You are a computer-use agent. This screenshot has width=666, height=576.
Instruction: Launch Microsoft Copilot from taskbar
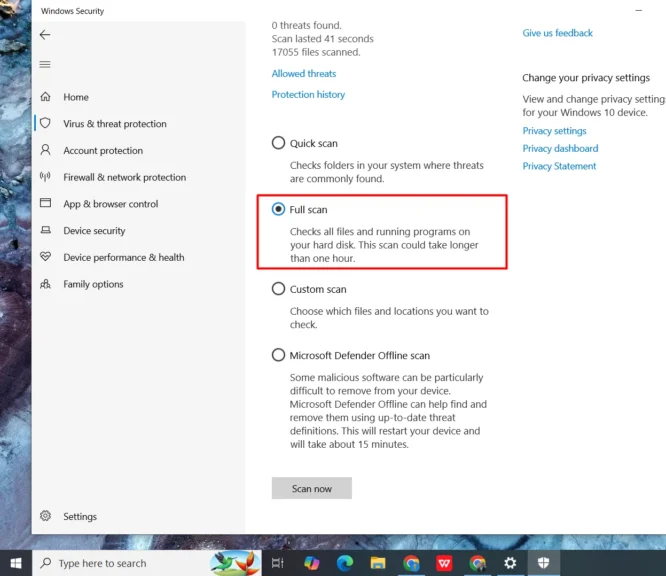tap(311, 563)
